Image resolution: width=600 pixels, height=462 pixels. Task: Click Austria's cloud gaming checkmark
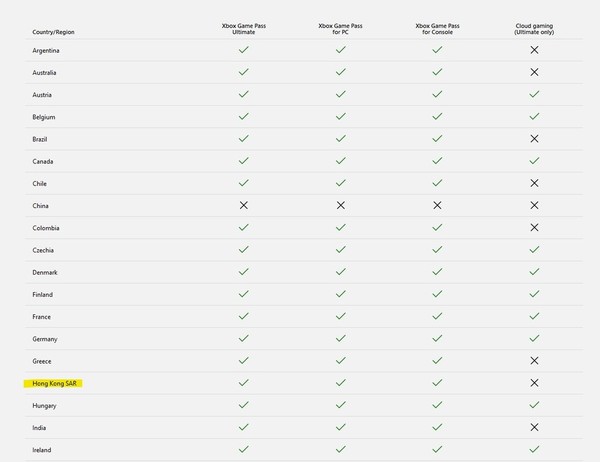534,94
